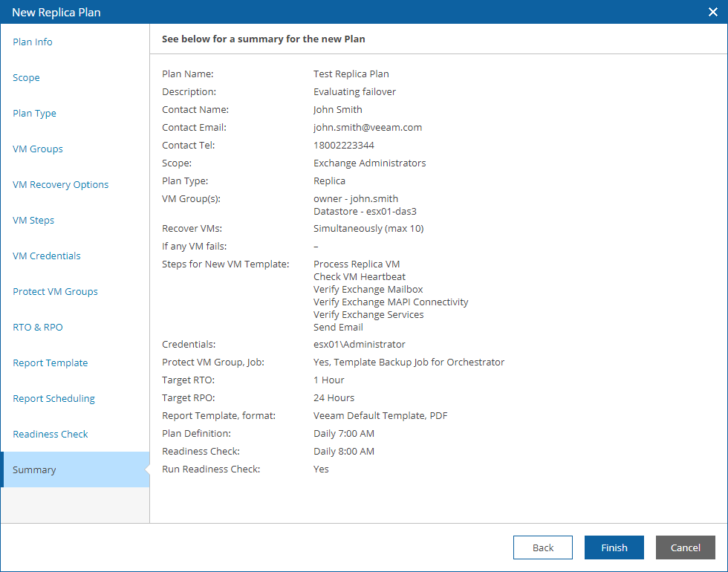
Task: Click the 'New Replica Plan' title text
Action: 56,12
